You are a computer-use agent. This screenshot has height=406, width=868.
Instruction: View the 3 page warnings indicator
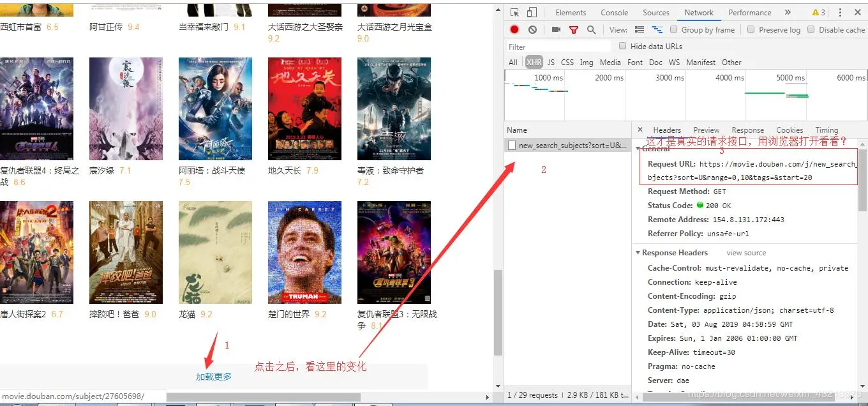[819, 12]
